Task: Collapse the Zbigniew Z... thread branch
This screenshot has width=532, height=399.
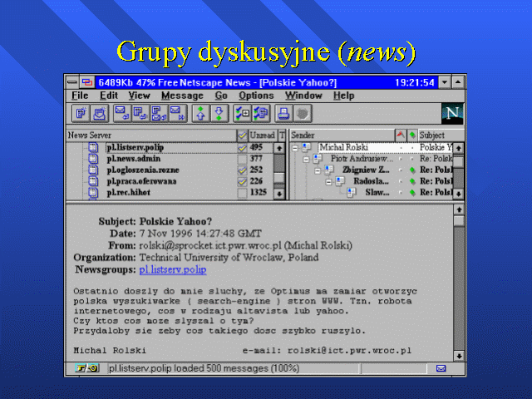Action: [318, 170]
